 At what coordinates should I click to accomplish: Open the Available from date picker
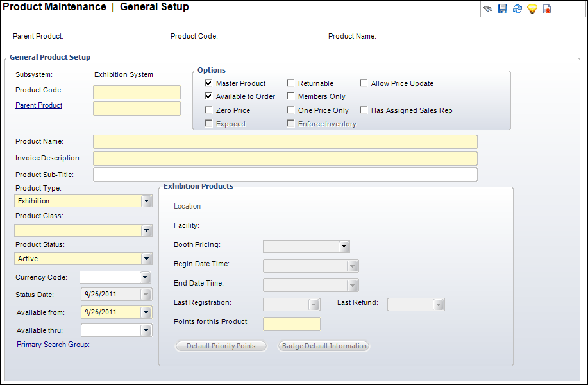146,312
